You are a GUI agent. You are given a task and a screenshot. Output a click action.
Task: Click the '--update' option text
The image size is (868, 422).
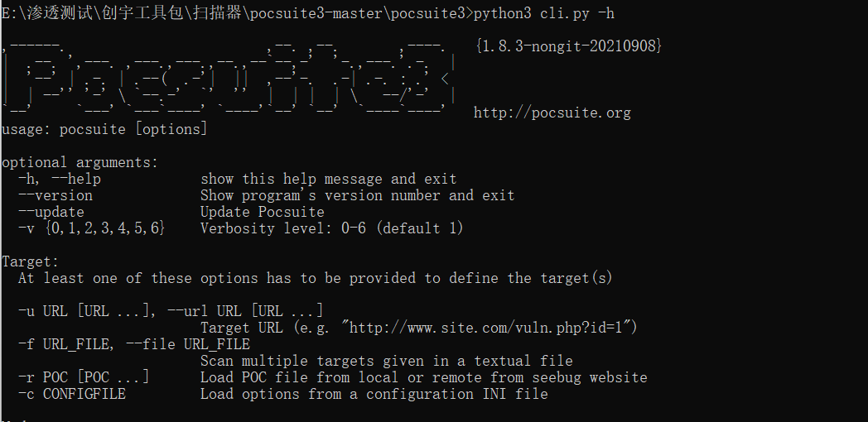pyautogui.click(x=51, y=213)
